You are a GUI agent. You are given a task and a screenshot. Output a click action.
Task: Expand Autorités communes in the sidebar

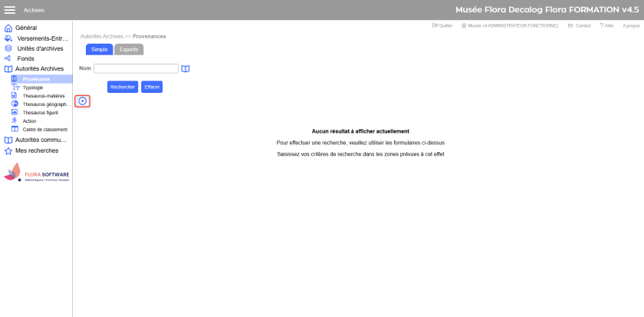click(41, 140)
